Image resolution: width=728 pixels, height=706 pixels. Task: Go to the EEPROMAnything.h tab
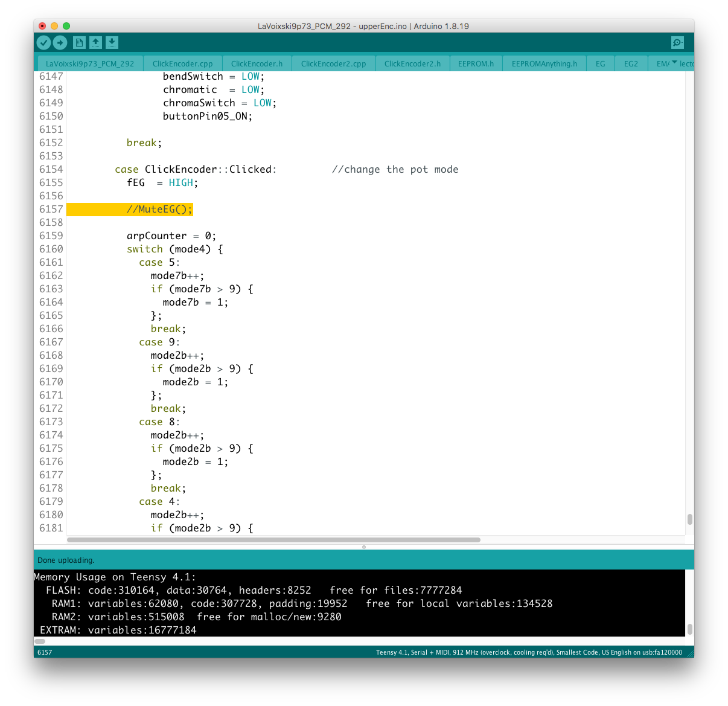(544, 63)
